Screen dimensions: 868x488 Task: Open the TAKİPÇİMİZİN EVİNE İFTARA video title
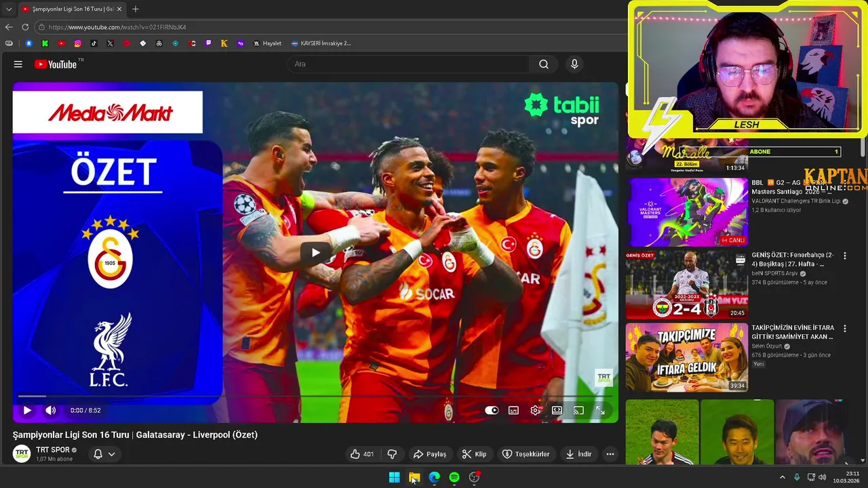(x=793, y=332)
